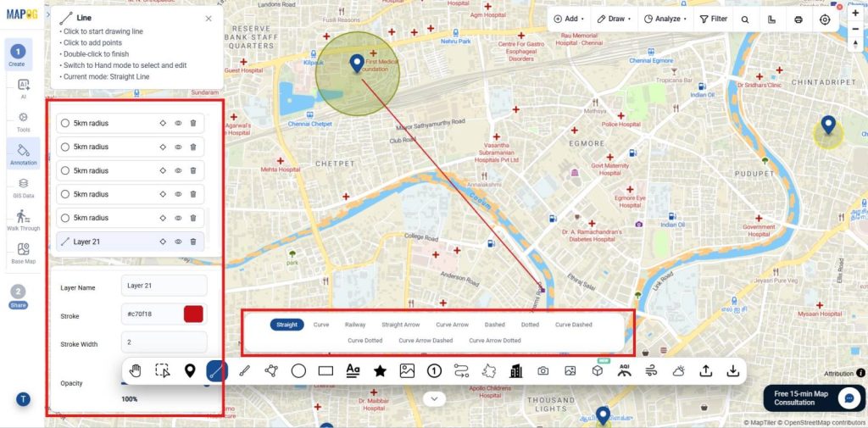Open the weather cloud icon

pos(679,371)
